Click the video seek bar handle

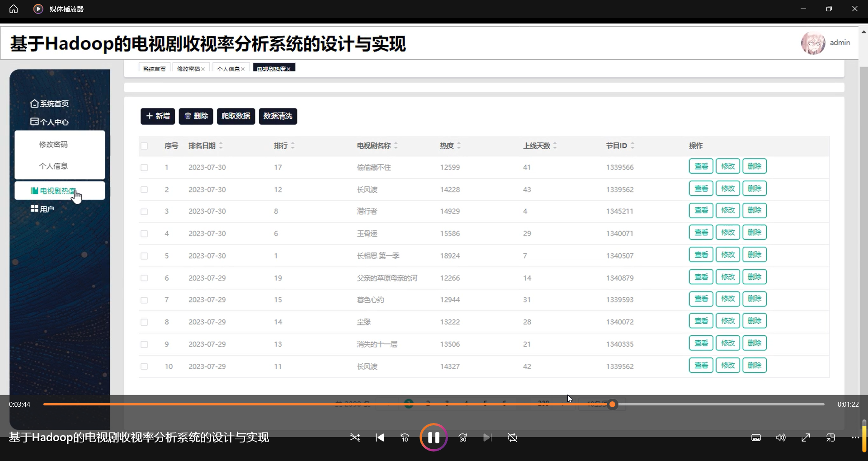[612, 405]
